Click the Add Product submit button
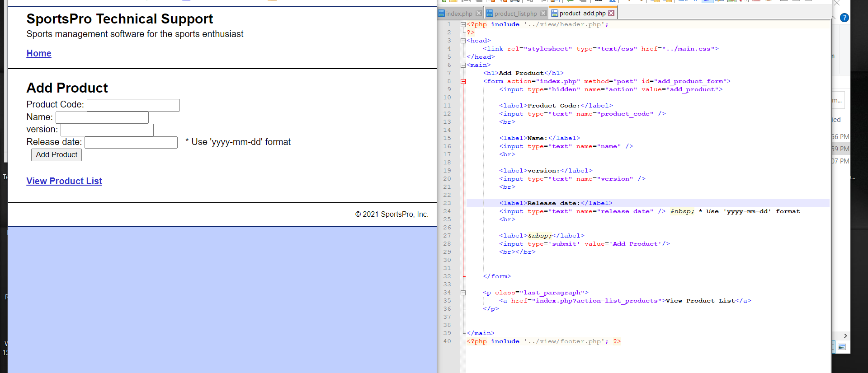The height and width of the screenshot is (373, 868). coord(57,155)
